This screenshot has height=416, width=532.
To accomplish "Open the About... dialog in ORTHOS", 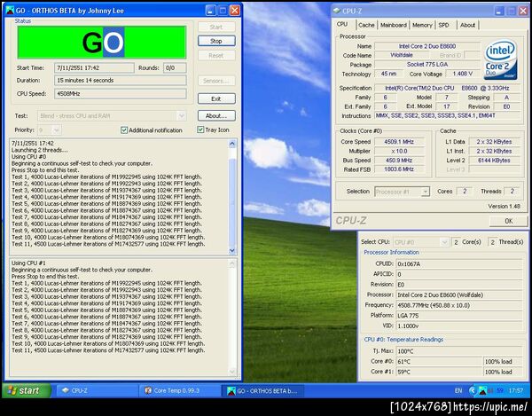I will [x=216, y=115].
